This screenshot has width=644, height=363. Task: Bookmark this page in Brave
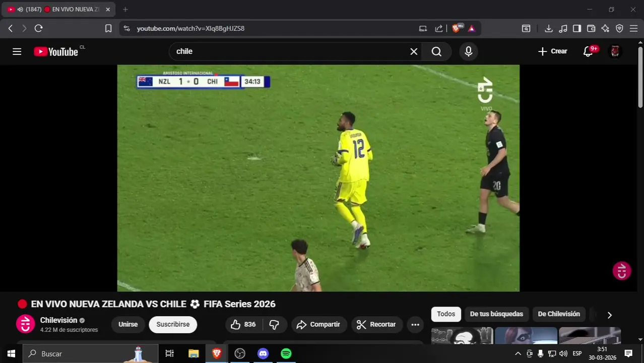(108, 28)
